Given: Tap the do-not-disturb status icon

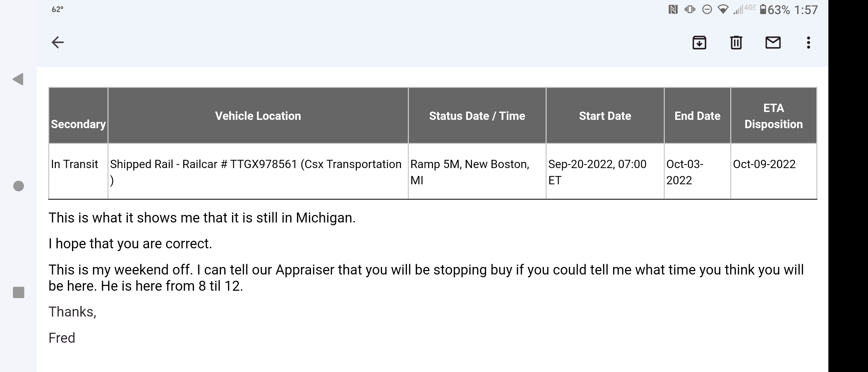Looking at the screenshot, I should [707, 10].
